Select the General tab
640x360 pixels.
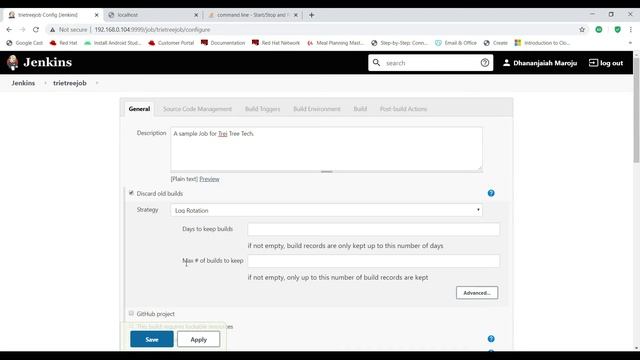[x=139, y=109]
